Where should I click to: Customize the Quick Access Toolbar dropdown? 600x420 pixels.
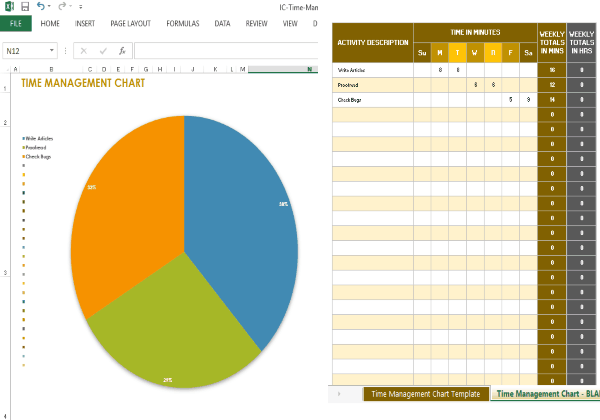tap(80, 7)
